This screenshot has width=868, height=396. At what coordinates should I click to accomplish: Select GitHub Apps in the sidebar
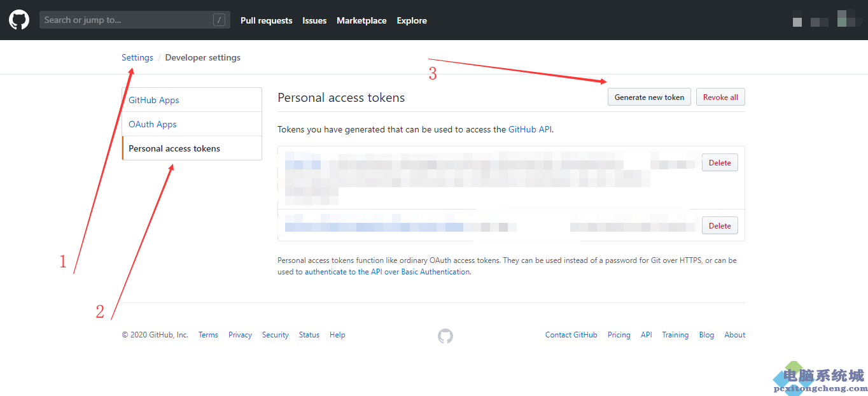click(x=192, y=100)
